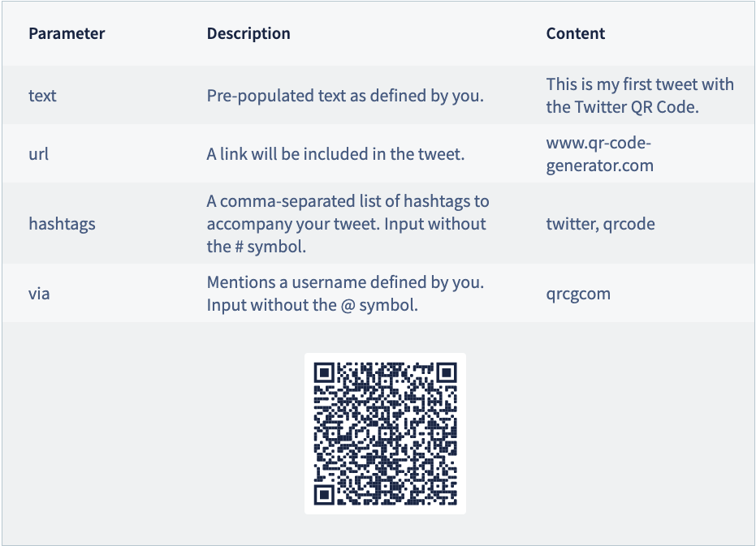
Task: Click the QR code image
Action: [x=385, y=433]
